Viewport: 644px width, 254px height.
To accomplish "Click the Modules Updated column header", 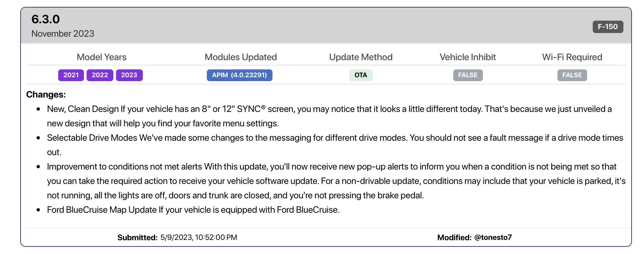I will point(240,57).
